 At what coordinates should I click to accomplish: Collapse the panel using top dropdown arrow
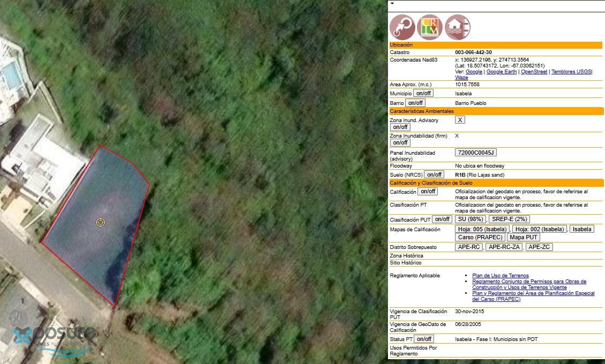point(392,3)
